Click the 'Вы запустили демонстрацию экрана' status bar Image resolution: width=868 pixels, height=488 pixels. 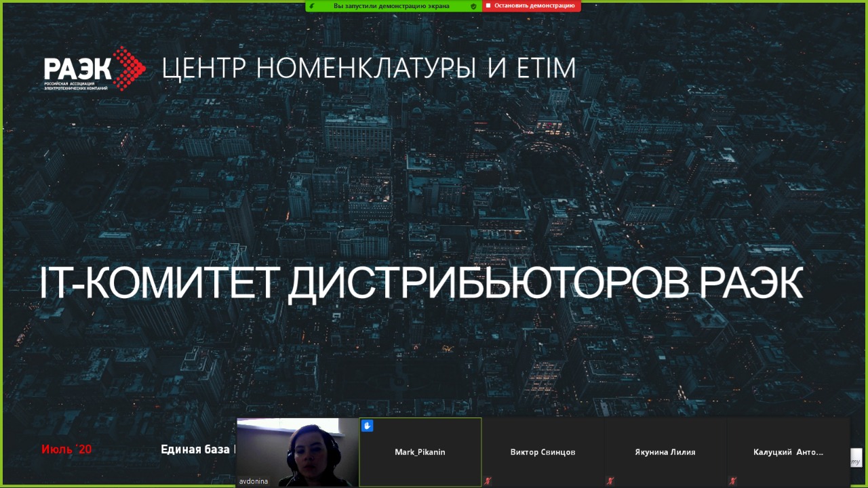tap(393, 5)
